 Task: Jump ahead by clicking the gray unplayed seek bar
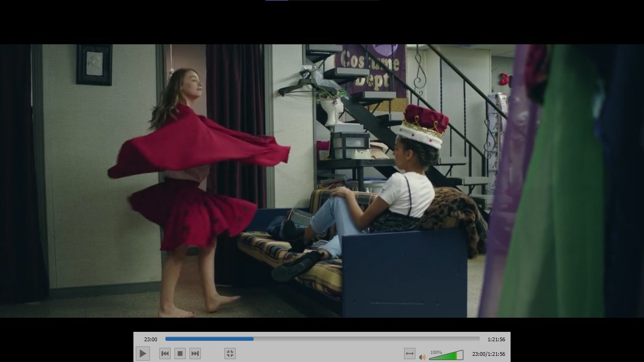click(368, 339)
